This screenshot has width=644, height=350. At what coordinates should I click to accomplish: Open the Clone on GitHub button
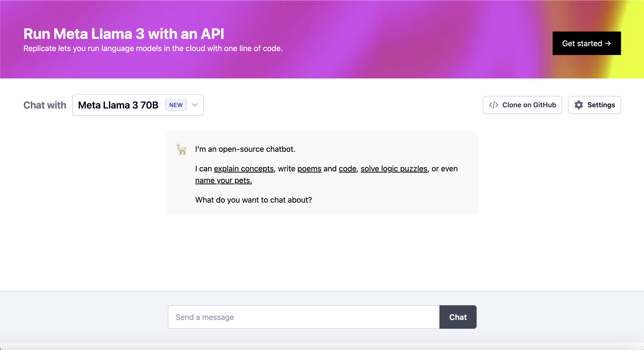[522, 105]
